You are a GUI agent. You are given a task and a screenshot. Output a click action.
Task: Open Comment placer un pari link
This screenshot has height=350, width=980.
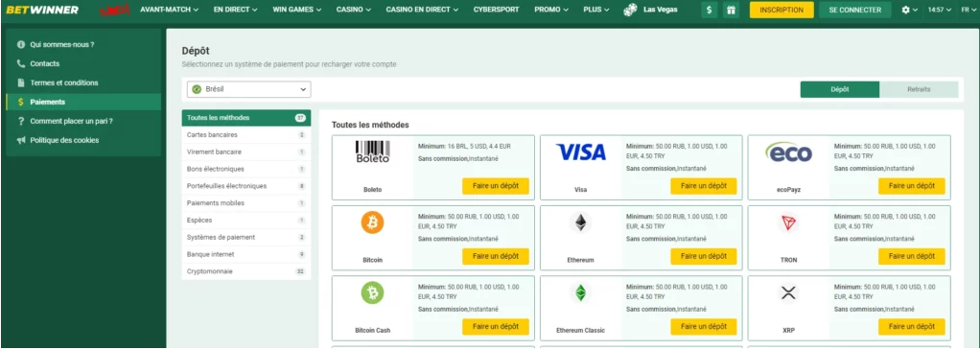[x=72, y=121]
